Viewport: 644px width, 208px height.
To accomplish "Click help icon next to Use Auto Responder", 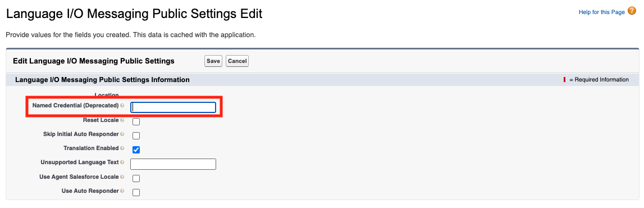I will [x=122, y=191].
